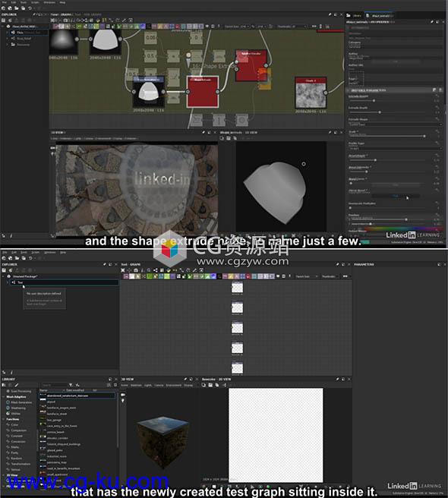Click first icon in bottom 2D VIEW toolbar
The height and width of the screenshot is (498, 448).
203,385
